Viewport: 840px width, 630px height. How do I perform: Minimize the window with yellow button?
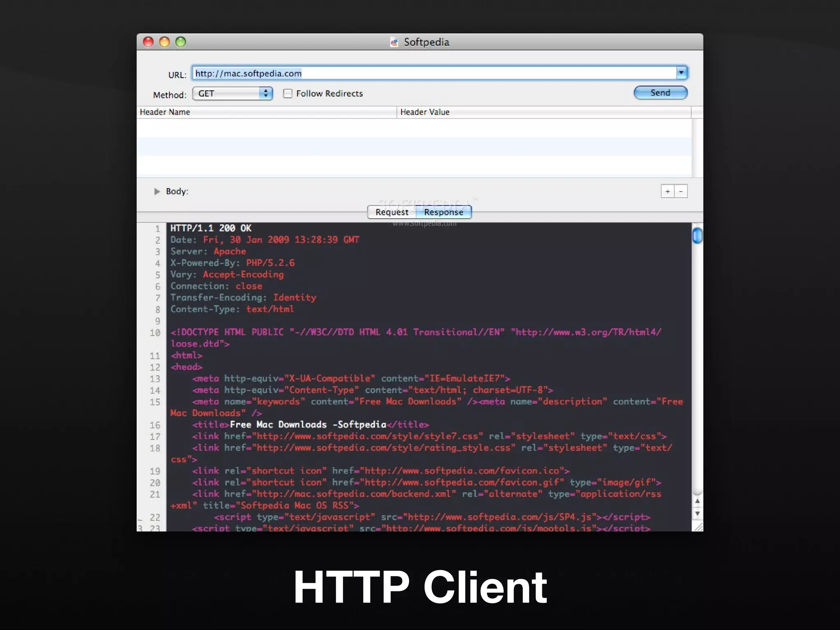pos(164,42)
